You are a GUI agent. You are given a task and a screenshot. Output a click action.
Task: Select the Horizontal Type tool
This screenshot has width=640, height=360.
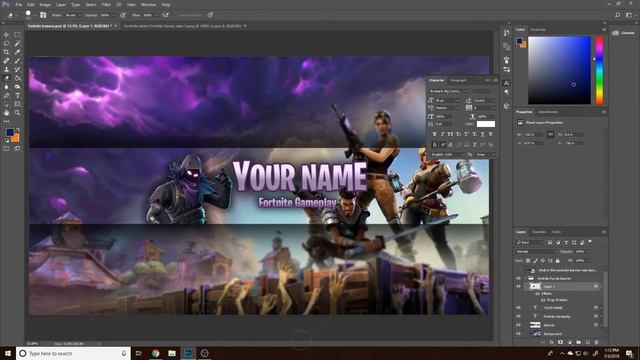point(18,96)
